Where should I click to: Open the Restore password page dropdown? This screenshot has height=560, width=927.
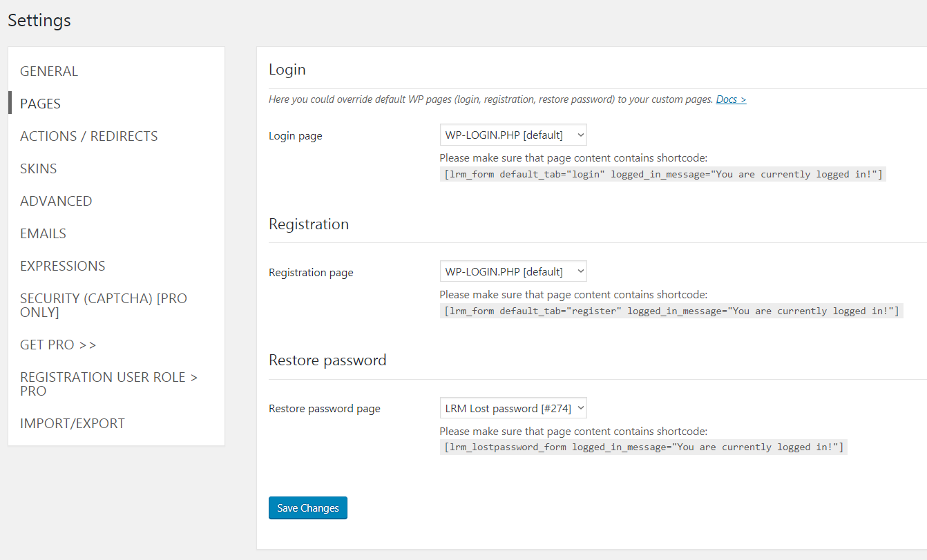click(513, 408)
